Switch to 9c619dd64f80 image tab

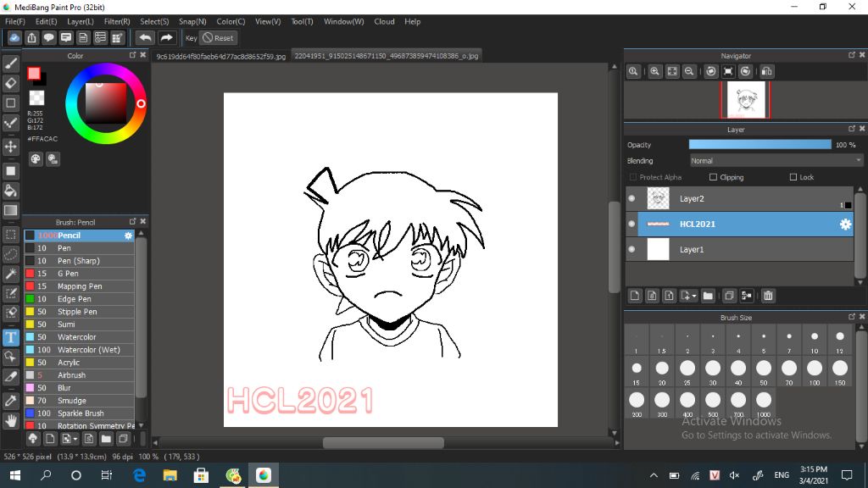(x=221, y=57)
